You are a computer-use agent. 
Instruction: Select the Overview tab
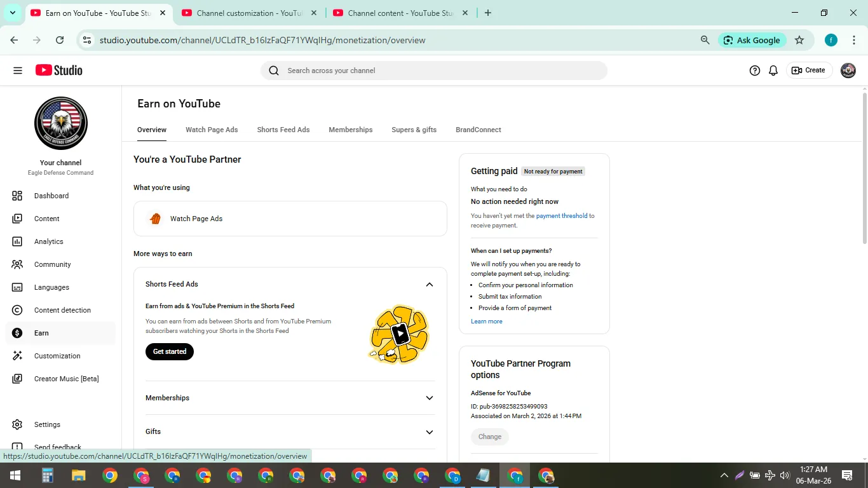pyautogui.click(x=152, y=130)
